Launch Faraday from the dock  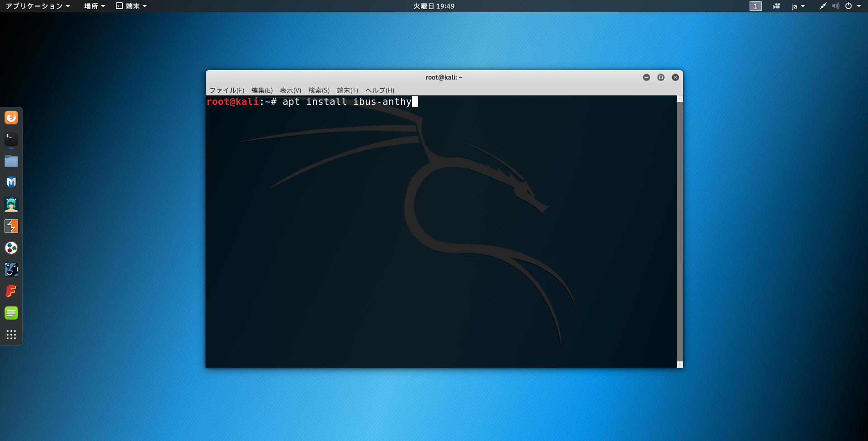pos(11,291)
